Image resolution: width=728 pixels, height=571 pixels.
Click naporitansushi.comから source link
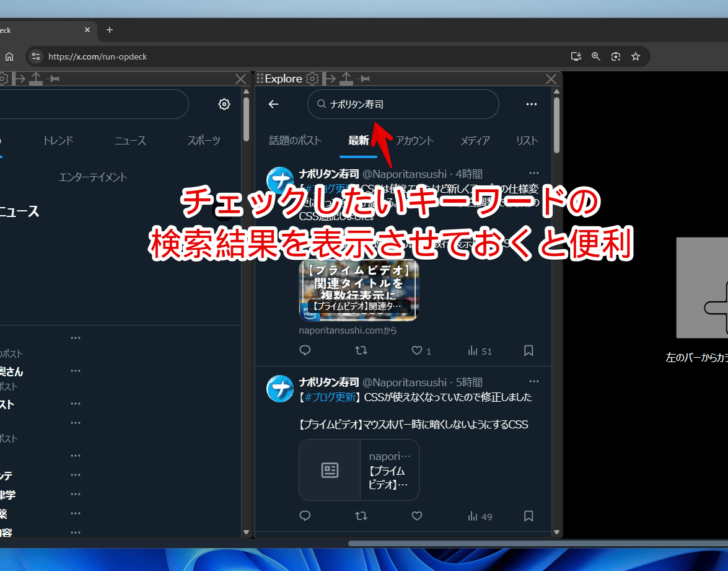(x=348, y=330)
